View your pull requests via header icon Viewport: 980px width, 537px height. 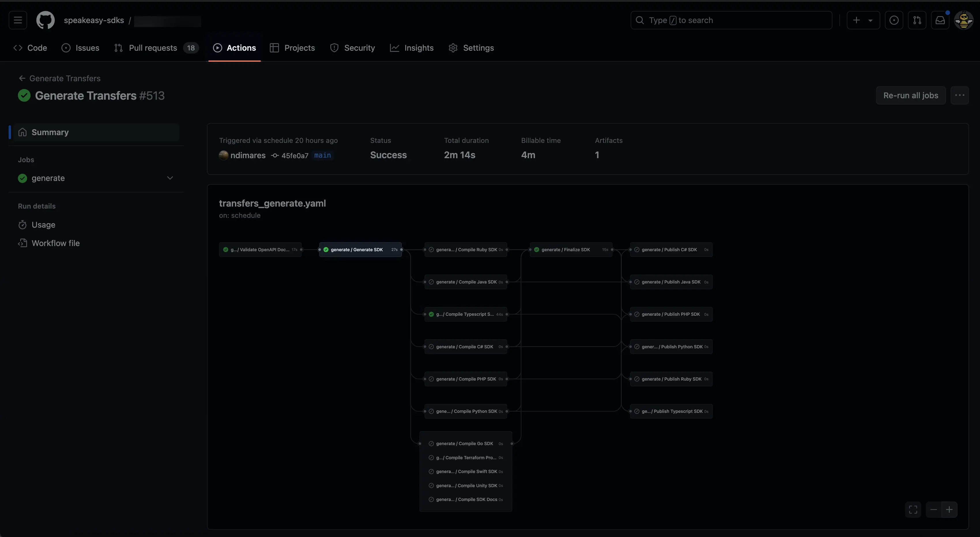[917, 20]
